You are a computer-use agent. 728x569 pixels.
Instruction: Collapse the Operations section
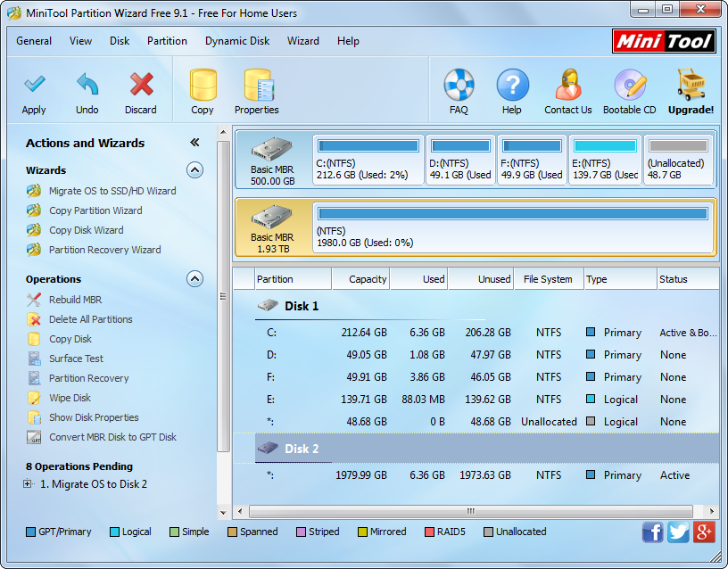[195, 279]
